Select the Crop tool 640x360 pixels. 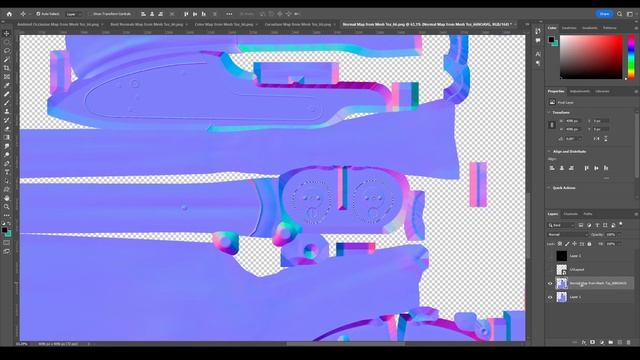pyautogui.click(x=7, y=68)
